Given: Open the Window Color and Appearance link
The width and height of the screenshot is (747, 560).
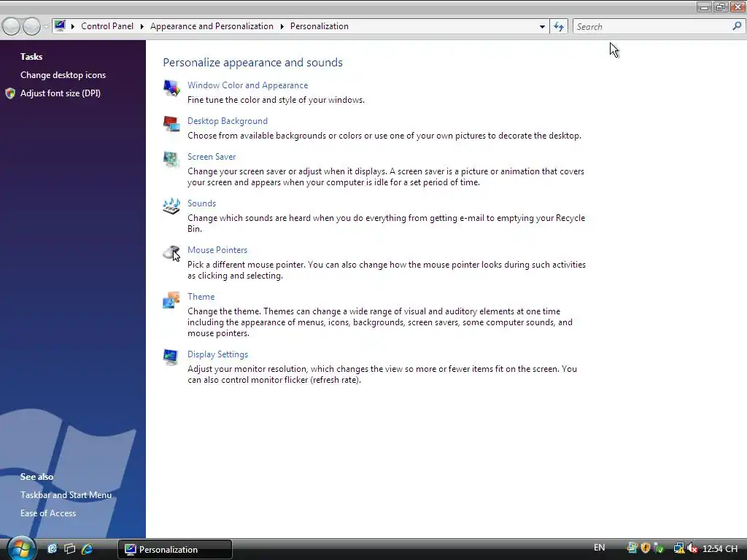Looking at the screenshot, I should [248, 85].
